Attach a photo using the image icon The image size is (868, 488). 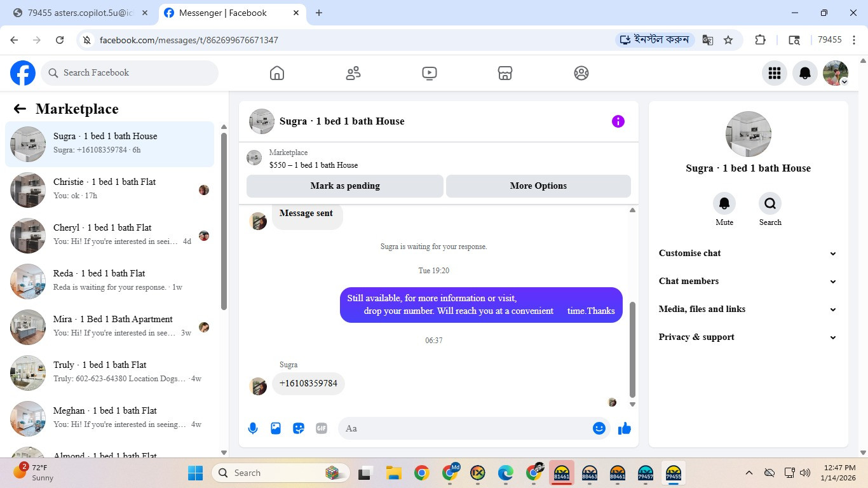(276, 428)
